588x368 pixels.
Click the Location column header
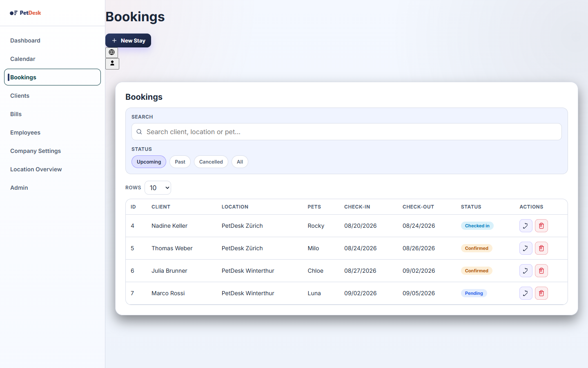235,207
